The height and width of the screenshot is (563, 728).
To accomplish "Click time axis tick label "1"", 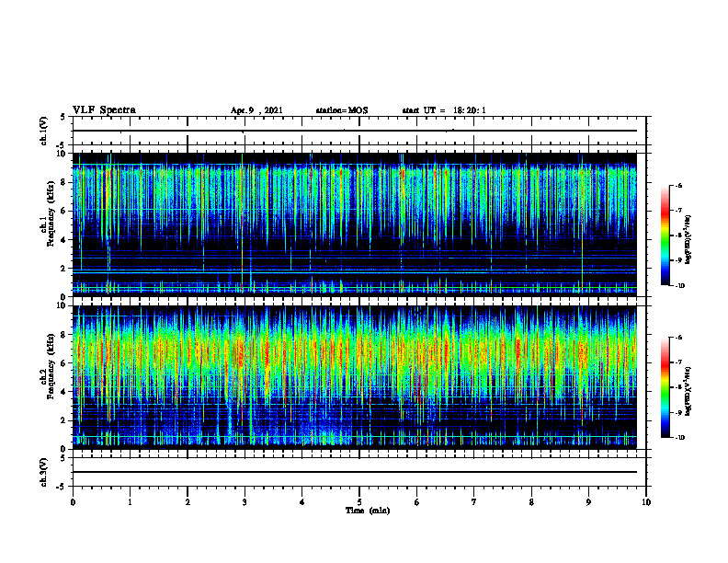I will click(x=130, y=502).
